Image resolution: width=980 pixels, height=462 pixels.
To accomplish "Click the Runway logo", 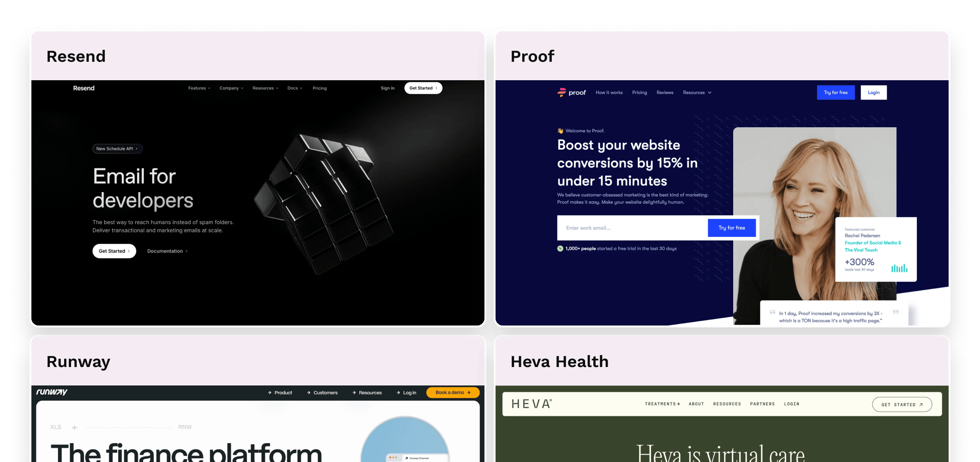I will coord(52,392).
